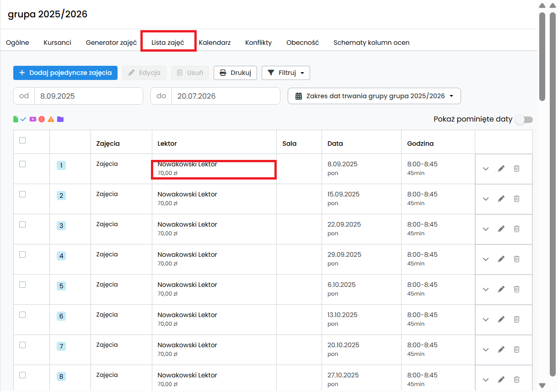
Task: Click 'Dodaj pojedyncze zajęcia' button
Action: click(65, 73)
